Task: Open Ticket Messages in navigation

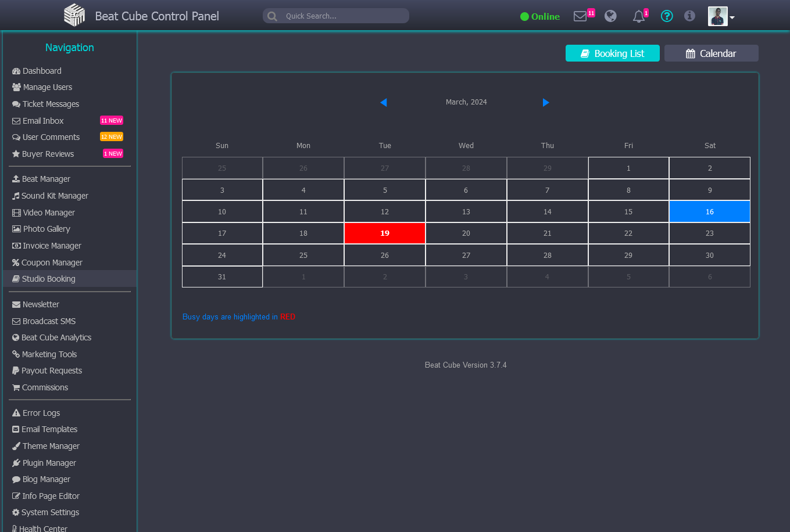Action: pos(45,104)
